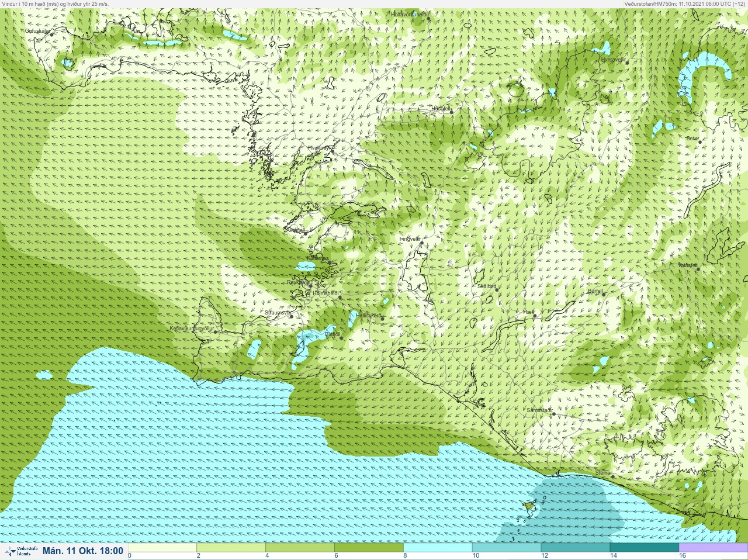Image resolution: width=748 pixels, height=560 pixels.
Task: Click the Skálholt station label
Action: 486,286
